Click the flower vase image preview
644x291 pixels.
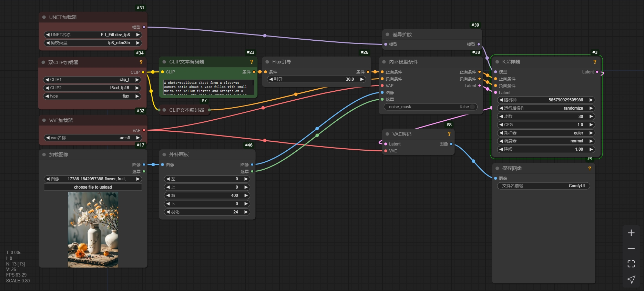(93, 230)
